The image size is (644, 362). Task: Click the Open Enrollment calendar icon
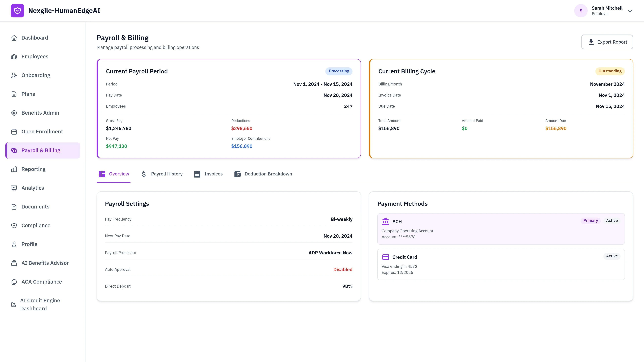tap(14, 131)
